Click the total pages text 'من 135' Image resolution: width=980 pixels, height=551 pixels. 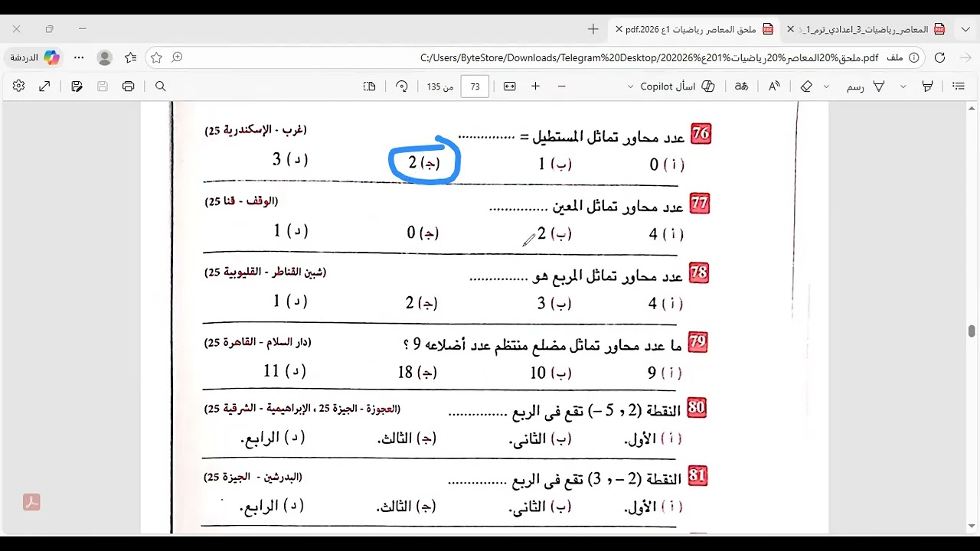(440, 86)
